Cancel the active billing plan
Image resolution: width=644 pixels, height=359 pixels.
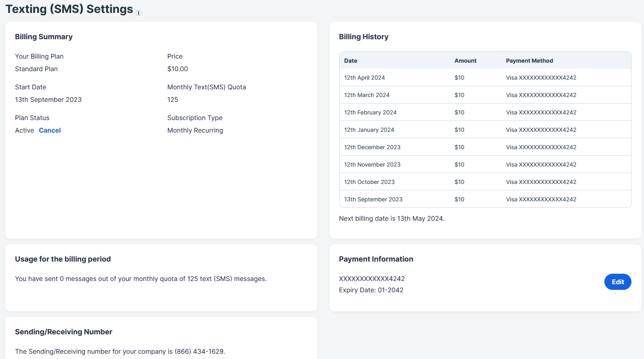pyautogui.click(x=50, y=130)
